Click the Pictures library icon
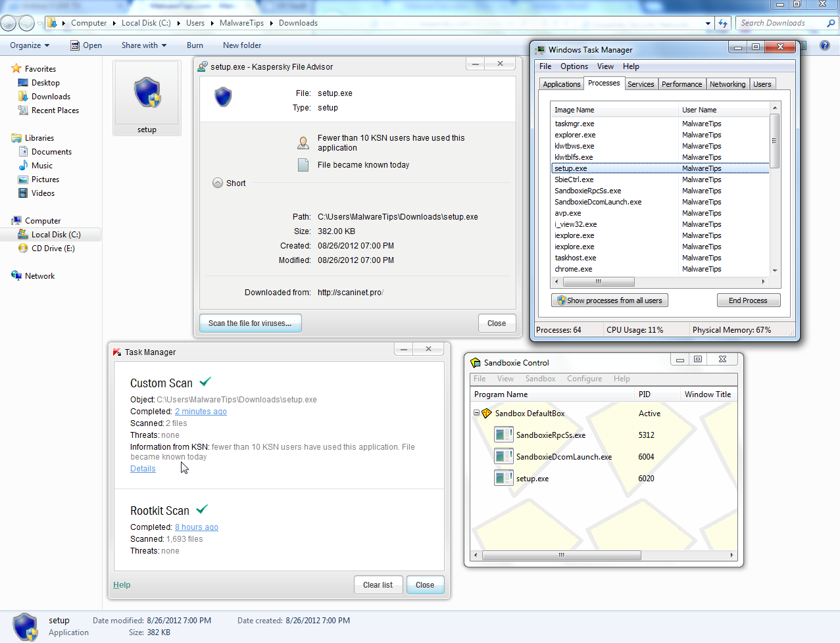 23,179
